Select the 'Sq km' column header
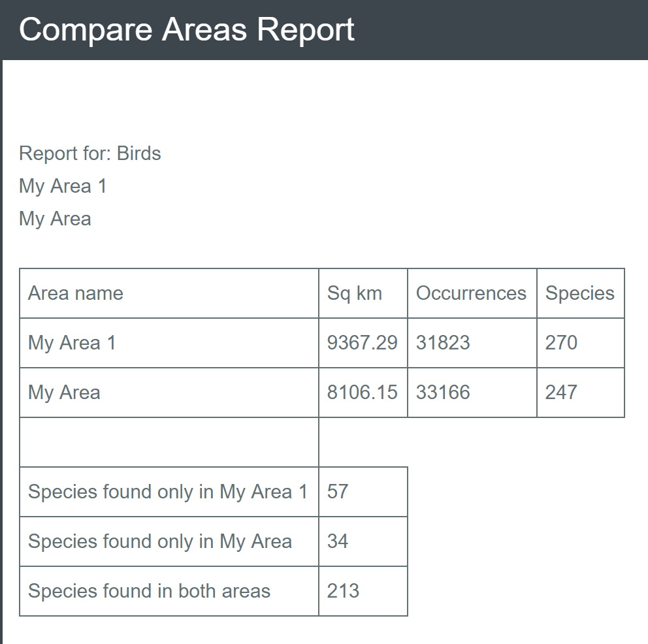 [355, 293]
